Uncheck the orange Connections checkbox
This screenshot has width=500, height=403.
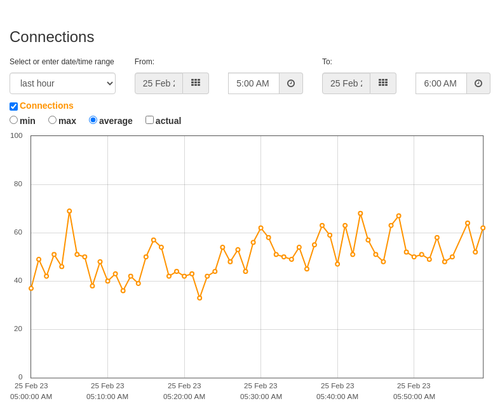pyautogui.click(x=14, y=106)
